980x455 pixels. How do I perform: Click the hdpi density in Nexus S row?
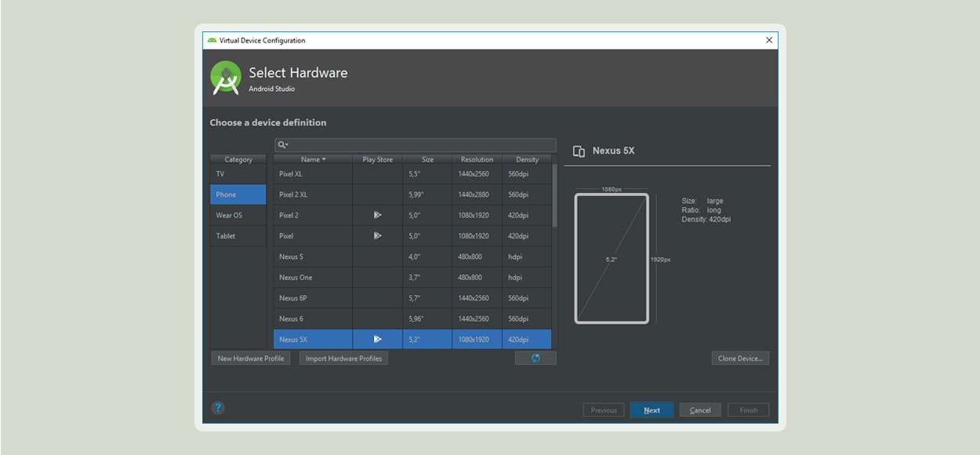527,257
